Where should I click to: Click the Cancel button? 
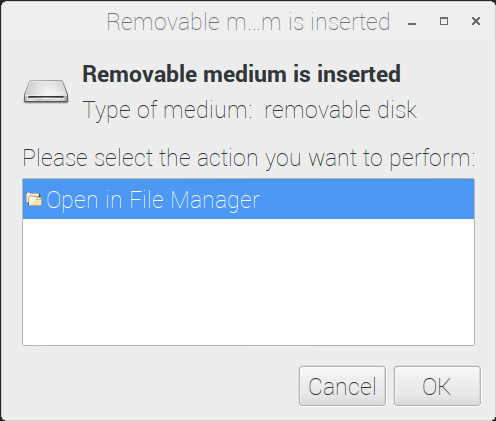point(342,386)
